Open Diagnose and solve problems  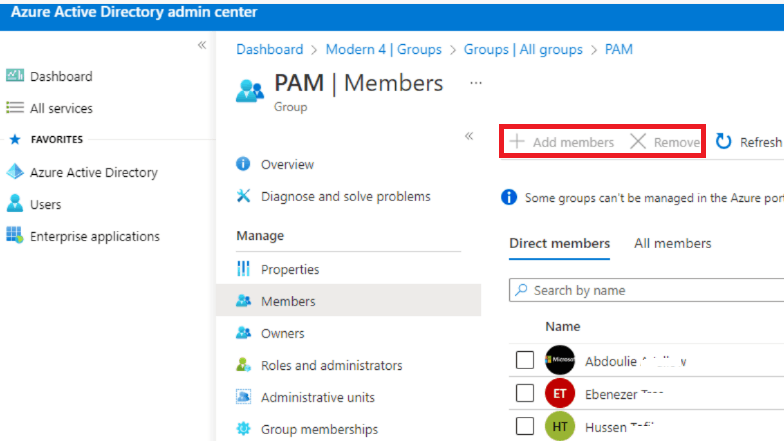pos(348,196)
